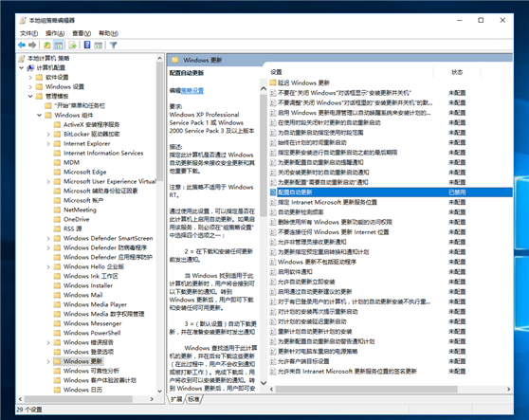Select the Windows Installer tree folder
Image resolution: width=529 pixels, height=420 pixels.
coord(88,285)
